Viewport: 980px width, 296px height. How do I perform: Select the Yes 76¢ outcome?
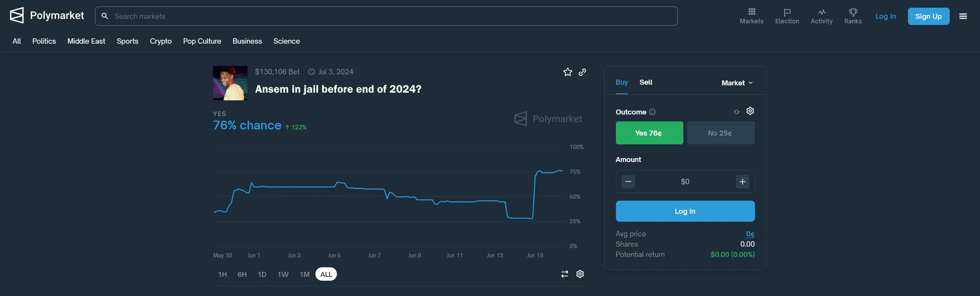coord(649,133)
